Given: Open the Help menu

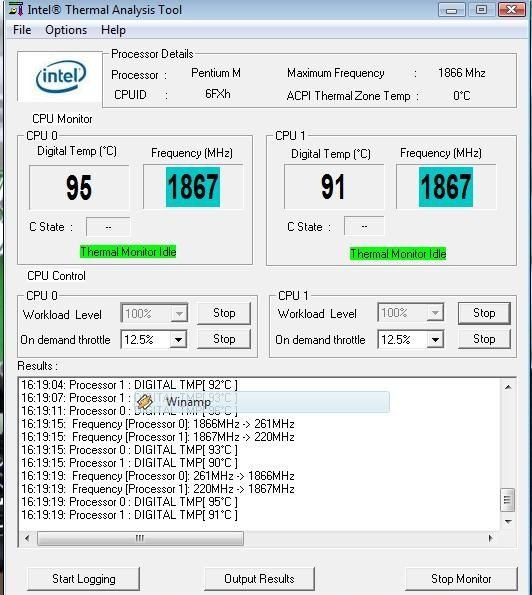Looking at the screenshot, I should coord(113,30).
